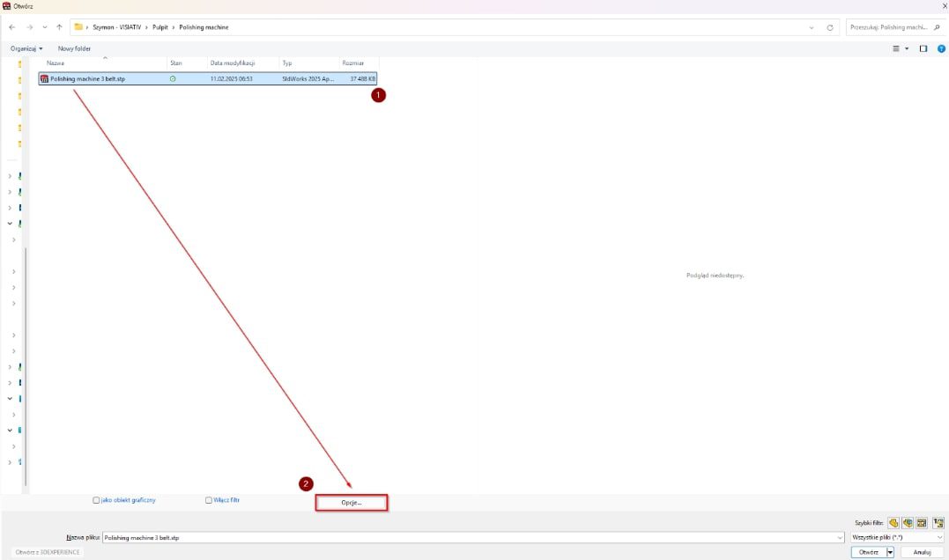Click the 37 488 KB size cell

click(x=362, y=78)
